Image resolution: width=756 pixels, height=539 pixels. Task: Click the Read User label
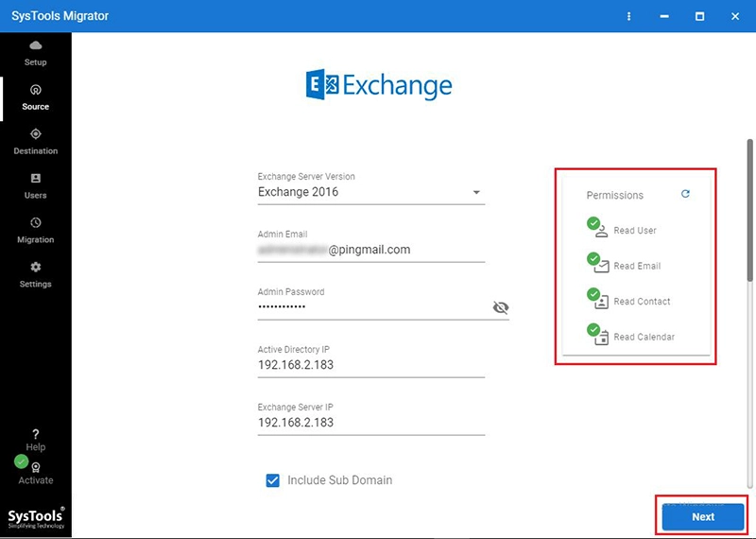pos(635,231)
